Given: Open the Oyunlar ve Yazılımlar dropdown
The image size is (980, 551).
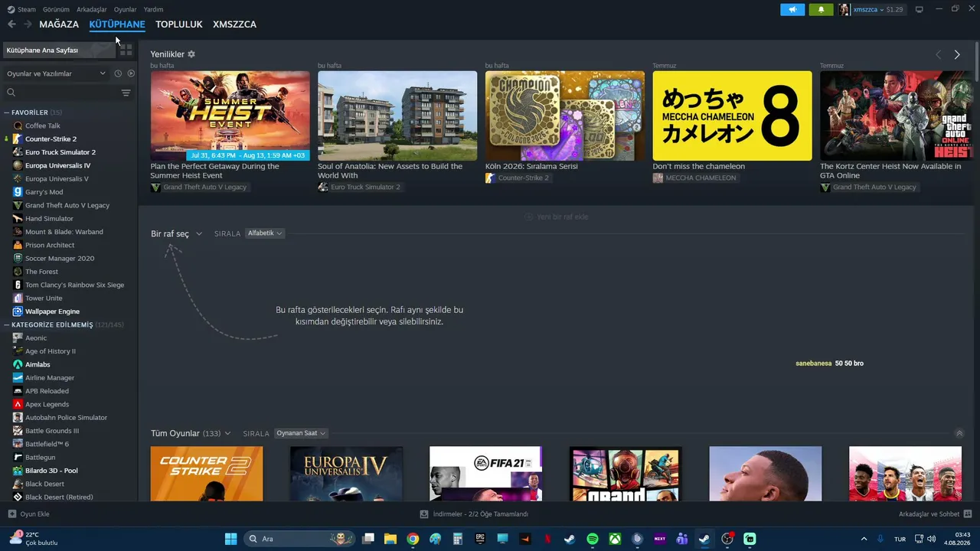Looking at the screenshot, I should pyautogui.click(x=56, y=73).
